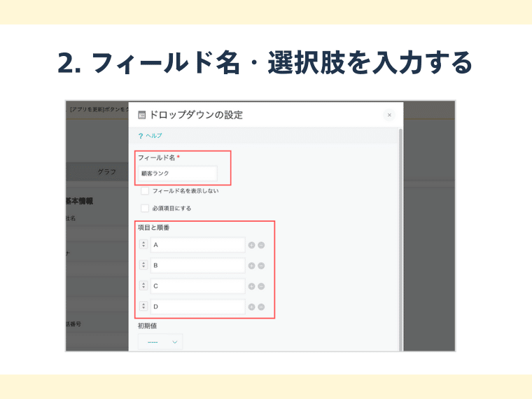Click the plus icon beside option C
The height and width of the screenshot is (399, 532).
pos(251,286)
